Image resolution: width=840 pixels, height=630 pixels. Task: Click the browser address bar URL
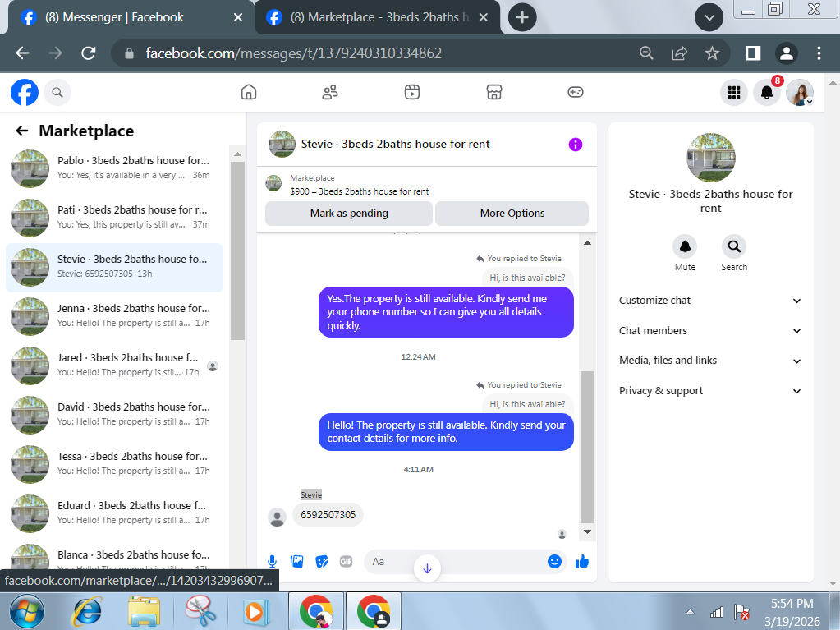[294, 53]
